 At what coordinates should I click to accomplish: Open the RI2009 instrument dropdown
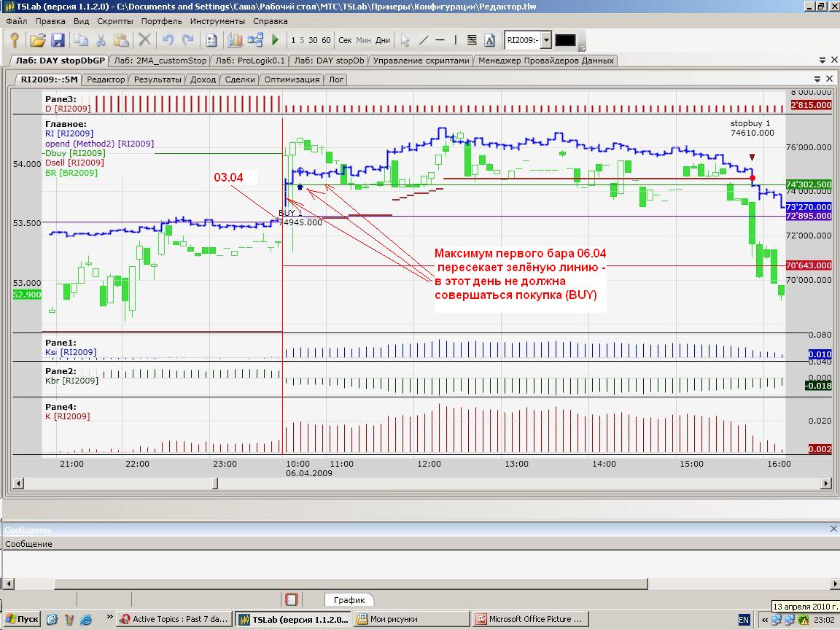(x=546, y=40)
